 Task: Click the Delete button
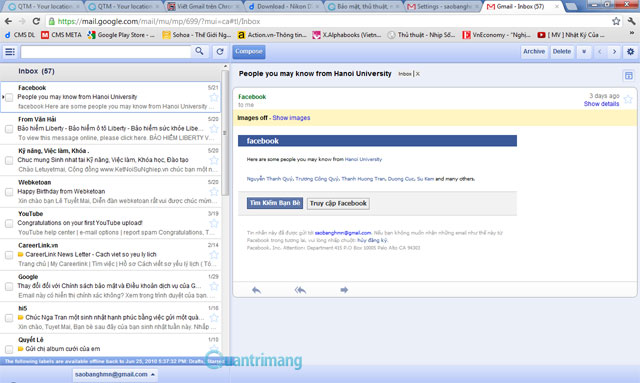coord(562,52)
